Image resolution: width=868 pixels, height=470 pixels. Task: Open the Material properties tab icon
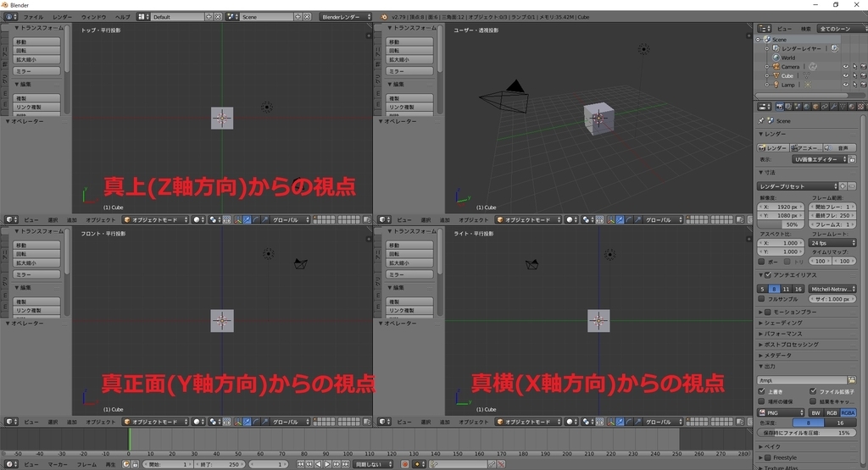tap(852, 107)
